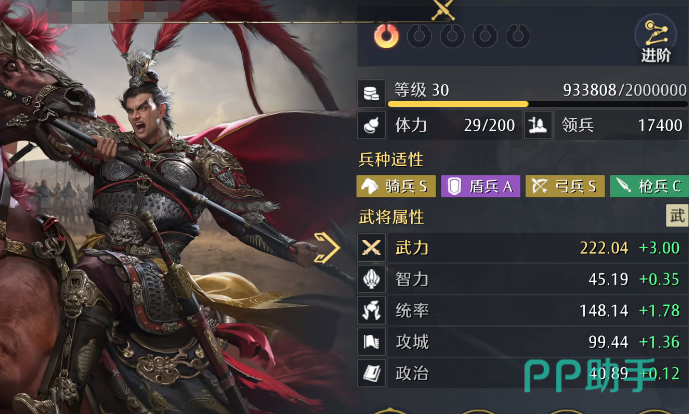This screenshot has height=414, width=689.
Task: Choose the 枪兵 C spearman tag
Action: point(649,186)
